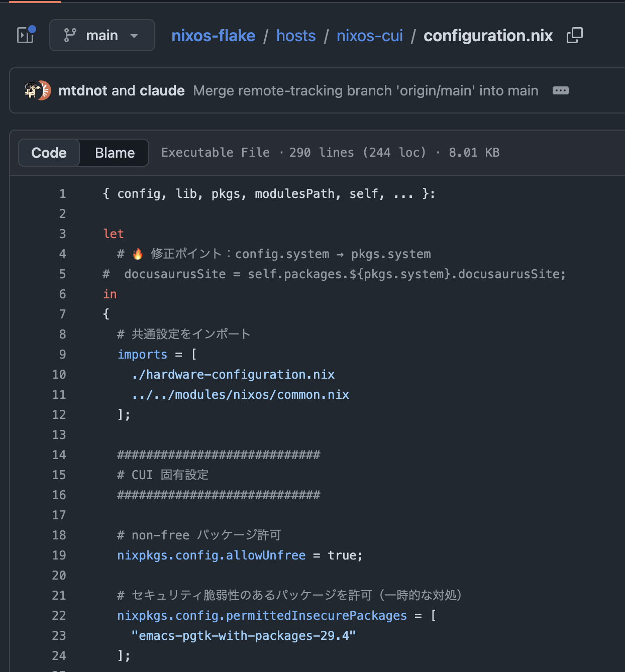625x672 pixels.
Task: Open the 'Merge remote-tracking branch' commit message
Action: coord(366,90)
